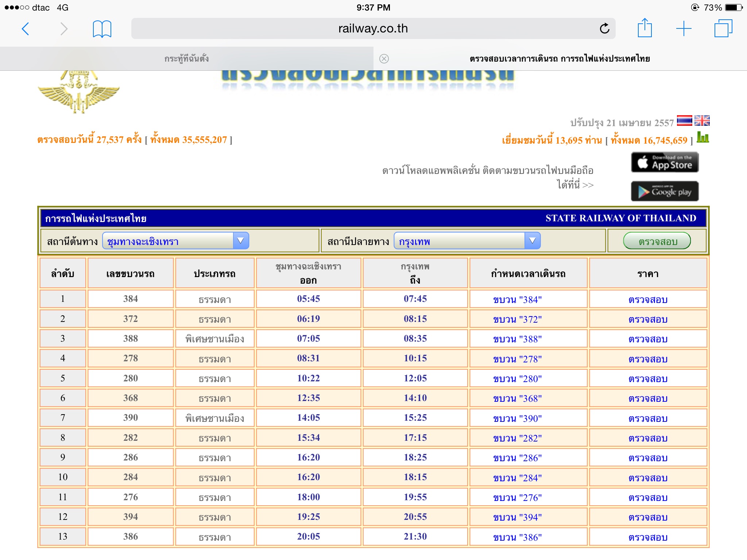
Task: Open the Safari bookmarks book icon
Action: coord(102,29)
